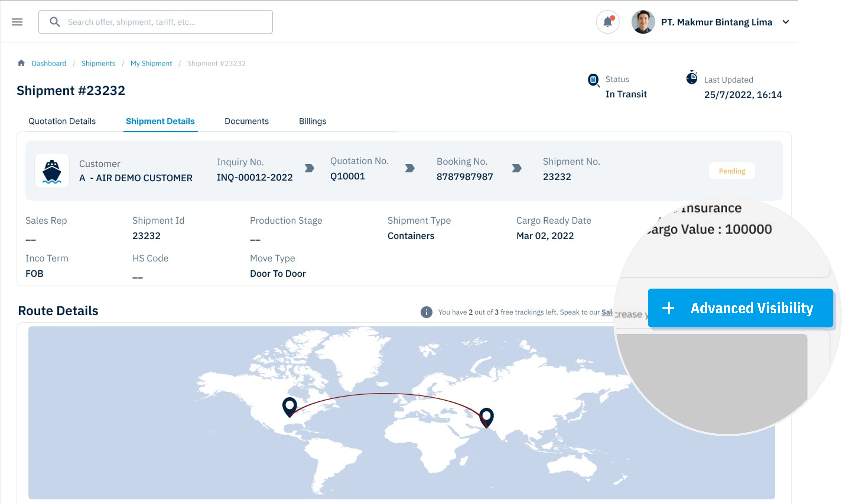842x504 pixels.
Task: Click the Shipment #23232 breadcrumb text
Action: pyautogui.click(x=216, y=64)
